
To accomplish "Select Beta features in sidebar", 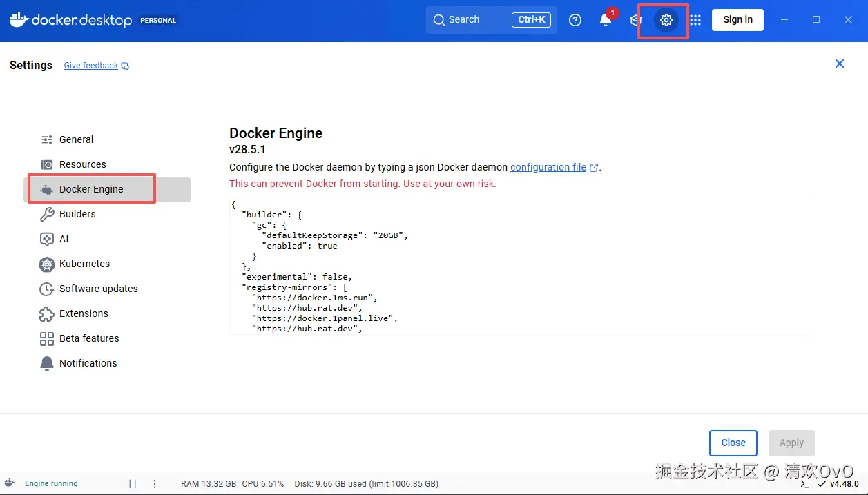I will click(89, 338).
